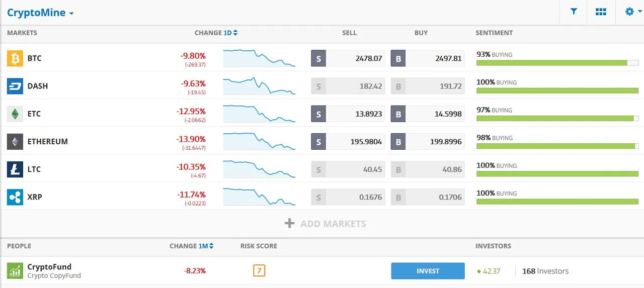Click the Ripple XRP icon
Screen dimensions: 644x288
(x=15, y=197)
